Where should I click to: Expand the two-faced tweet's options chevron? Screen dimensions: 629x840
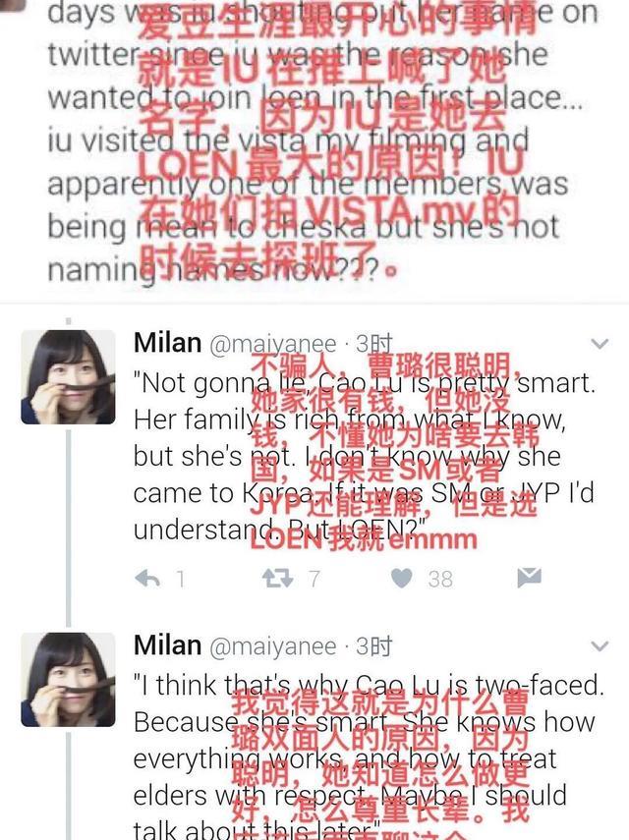point(600,646)
